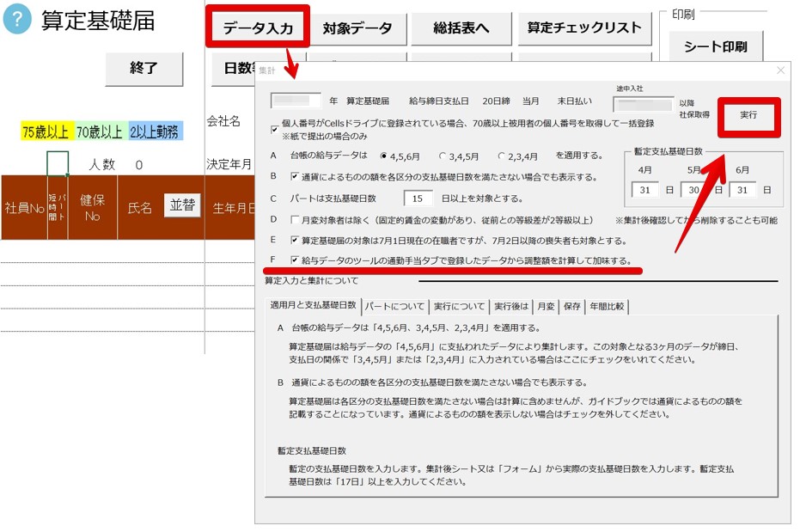The width and height of the screenshot is (800, 532).
Task: Click the 人数 count value 0
Action: (x=139, y=165)
